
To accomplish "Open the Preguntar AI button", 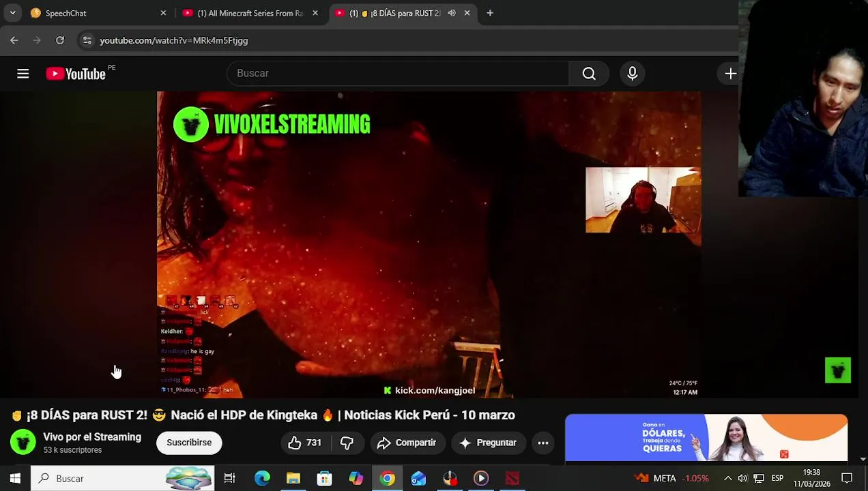I will [x=488, y=443].
